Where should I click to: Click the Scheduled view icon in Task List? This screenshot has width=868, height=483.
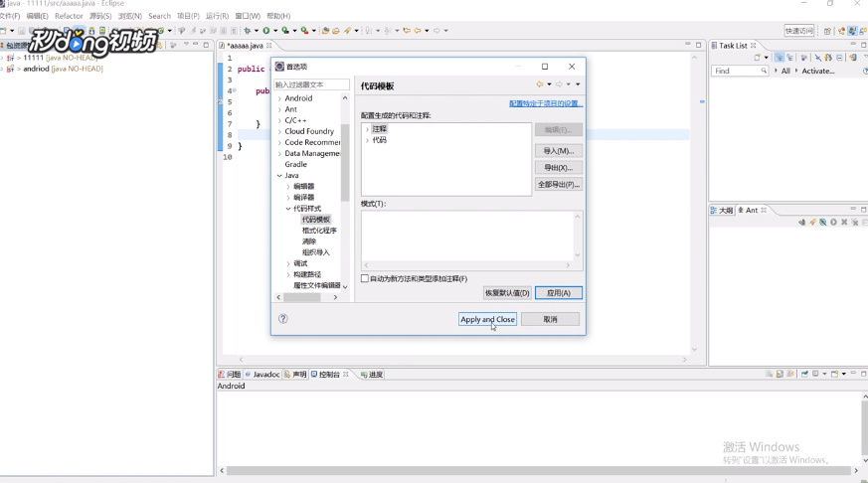[790, 57]
